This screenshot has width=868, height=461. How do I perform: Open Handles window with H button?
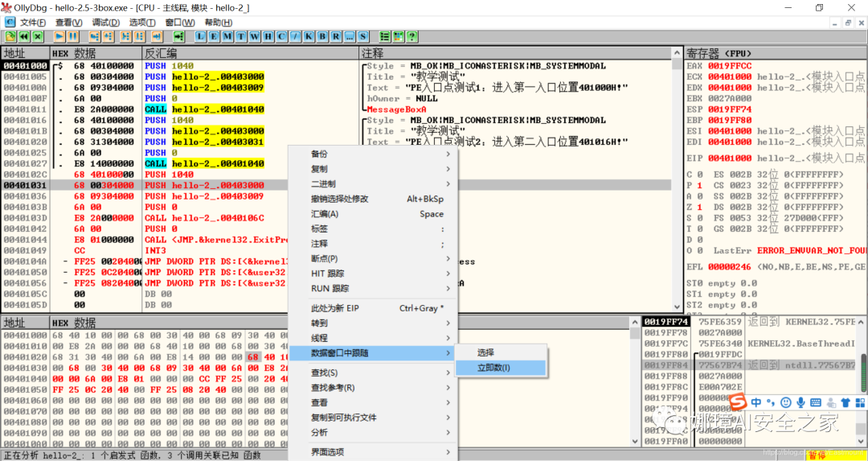268,36
